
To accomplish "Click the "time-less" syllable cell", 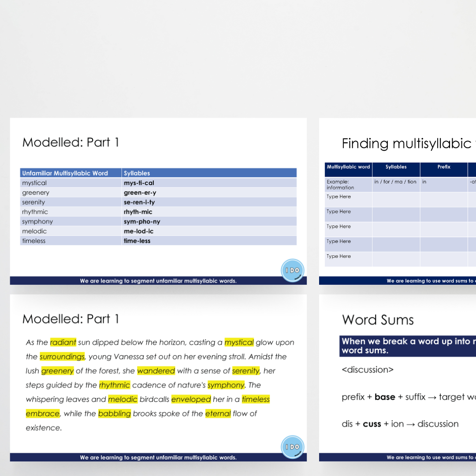I will click(137, 241).
